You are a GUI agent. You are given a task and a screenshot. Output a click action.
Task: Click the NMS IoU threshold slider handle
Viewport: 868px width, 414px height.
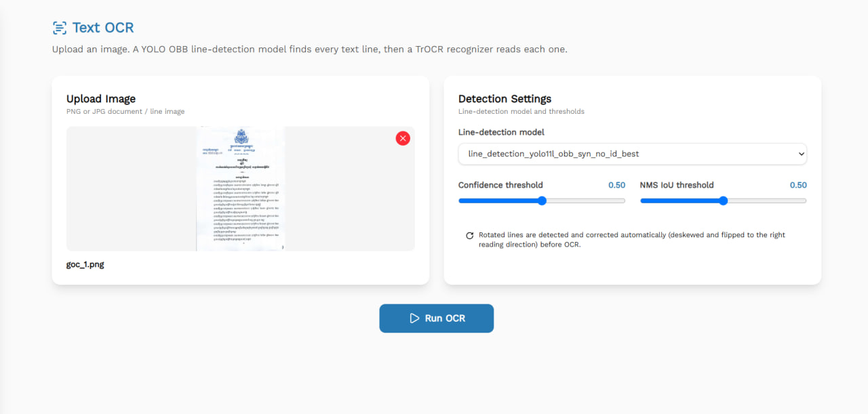[x=723, y=201]
